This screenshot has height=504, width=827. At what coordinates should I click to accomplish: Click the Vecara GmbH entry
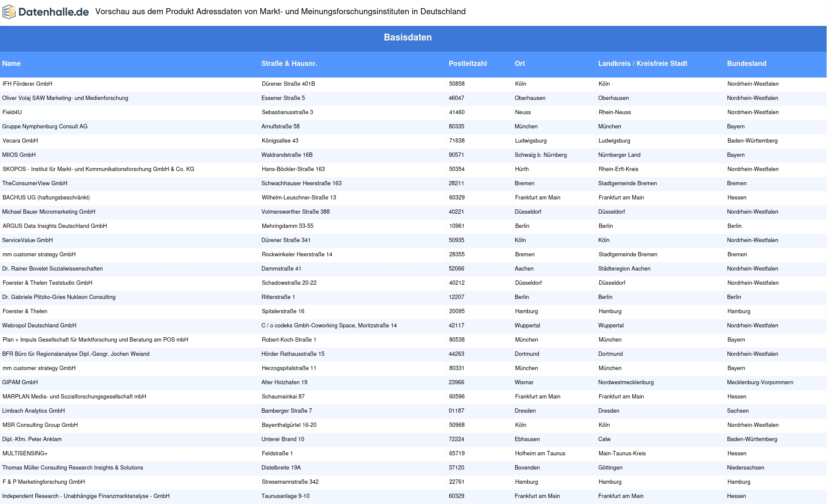tap(20, 141)
